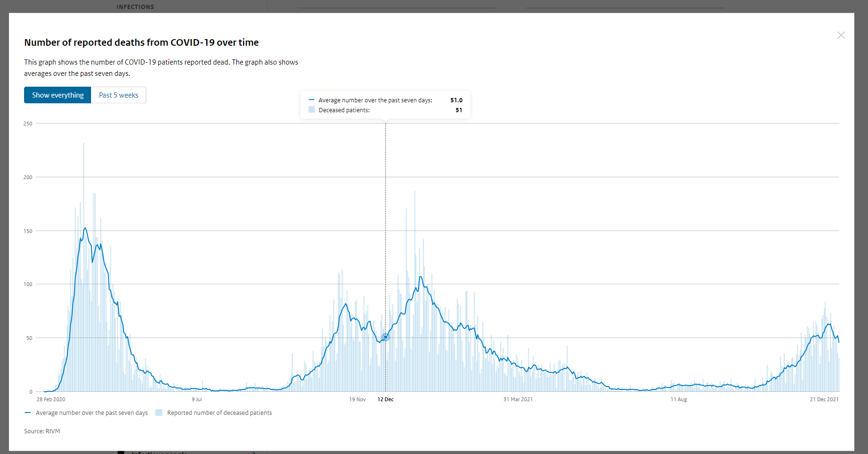Click the bold "12 Dec" axis label

[x=385, y=399]
